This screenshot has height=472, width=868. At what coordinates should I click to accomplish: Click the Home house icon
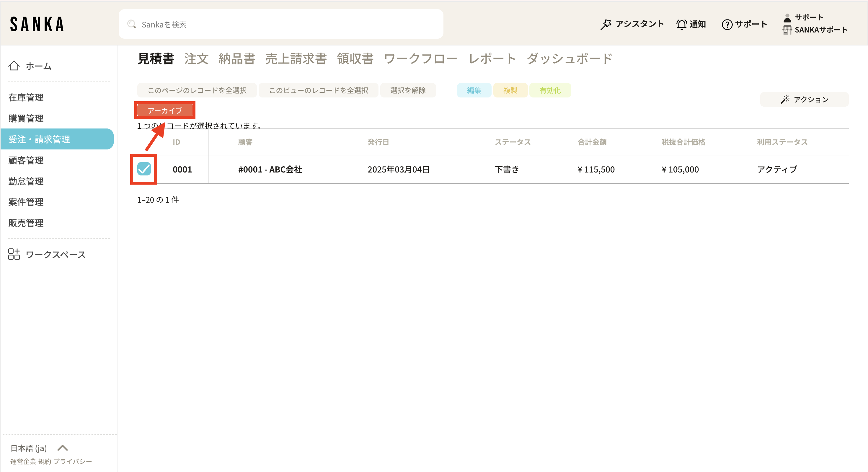(14, 66)
